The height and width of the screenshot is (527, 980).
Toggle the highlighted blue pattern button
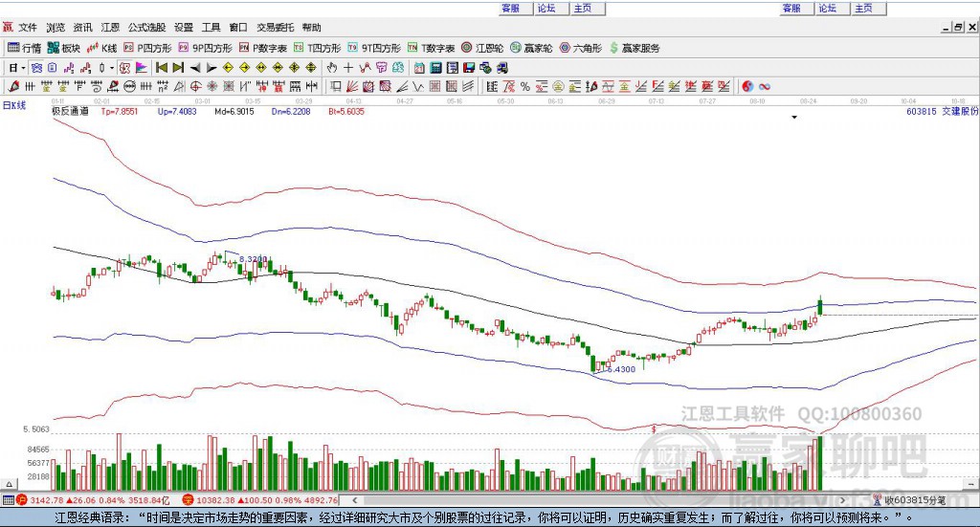pos(36,68)
